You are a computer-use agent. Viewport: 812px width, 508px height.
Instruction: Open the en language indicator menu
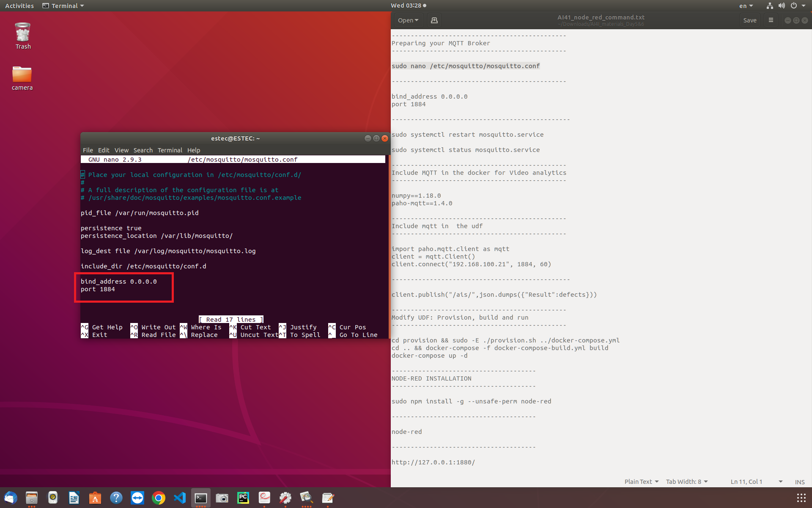746,6
